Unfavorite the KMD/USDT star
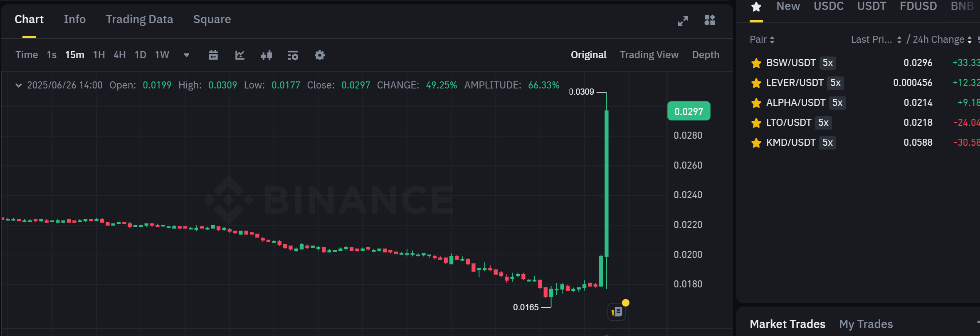 point(756,143)
